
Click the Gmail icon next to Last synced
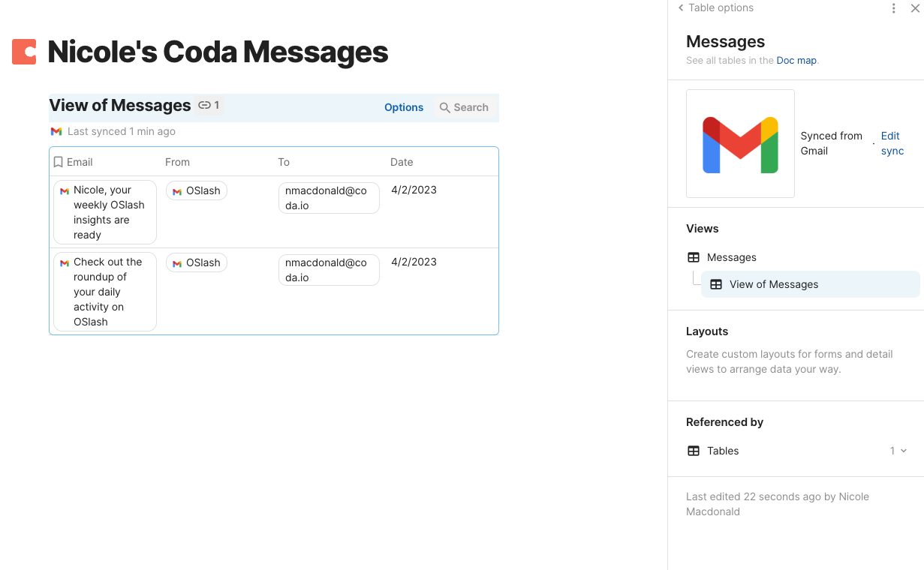[x=56, y=131]
